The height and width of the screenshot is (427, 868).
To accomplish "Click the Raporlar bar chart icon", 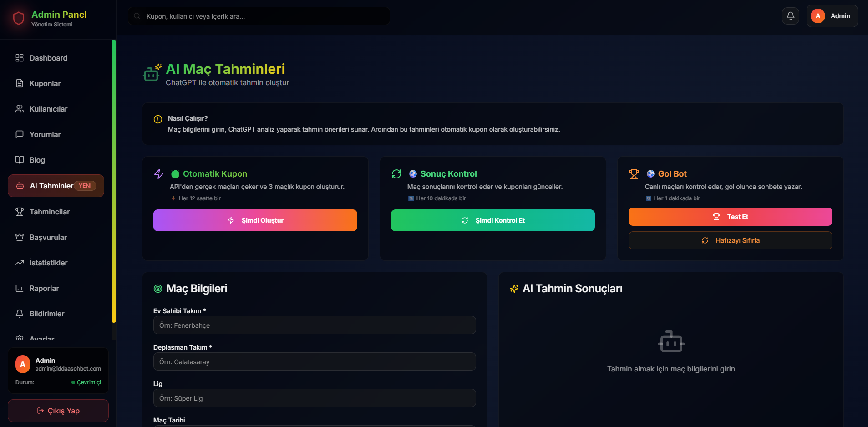I will pyautogui.click(x=20, y=288).
